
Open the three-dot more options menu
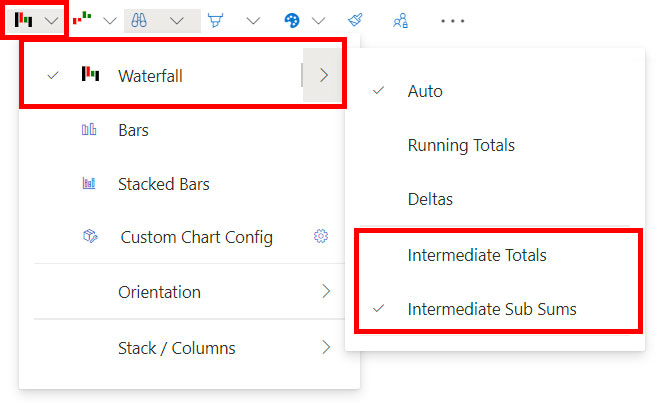point(452,20)
